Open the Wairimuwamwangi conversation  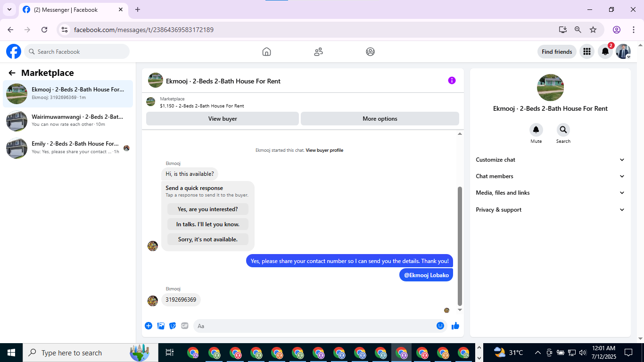click(x=68, y=121)
